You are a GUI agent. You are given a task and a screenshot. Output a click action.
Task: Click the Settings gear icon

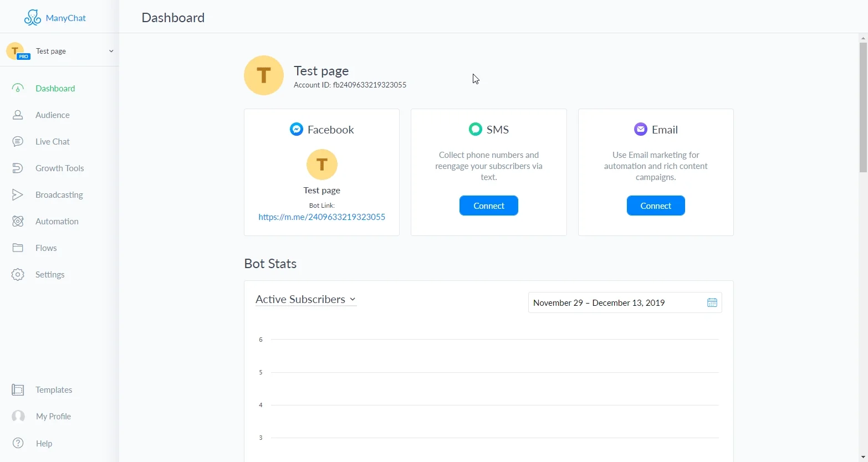pyautogui.click(x=18, y=274)
